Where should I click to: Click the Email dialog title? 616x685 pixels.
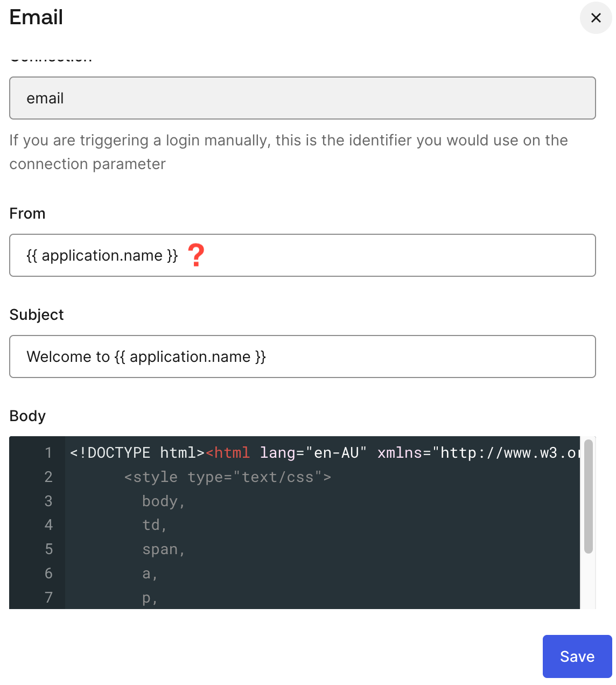36,17
